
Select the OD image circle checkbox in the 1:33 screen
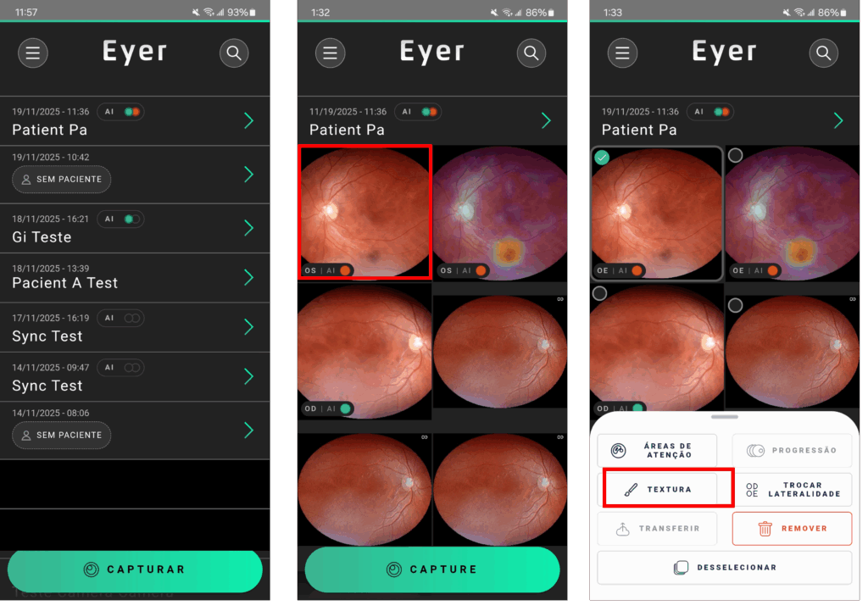coord(599,293)
